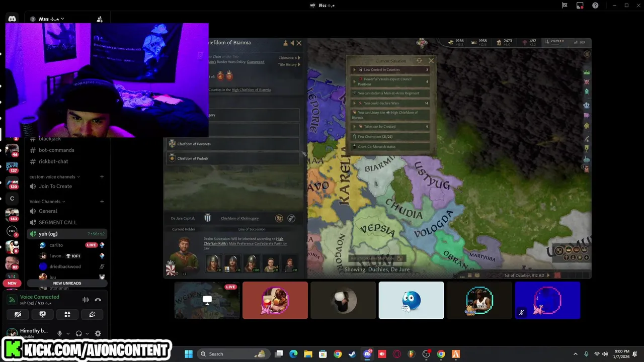
Task: Open input device options arrow beside microphone
Action: (x=68, y=333)
